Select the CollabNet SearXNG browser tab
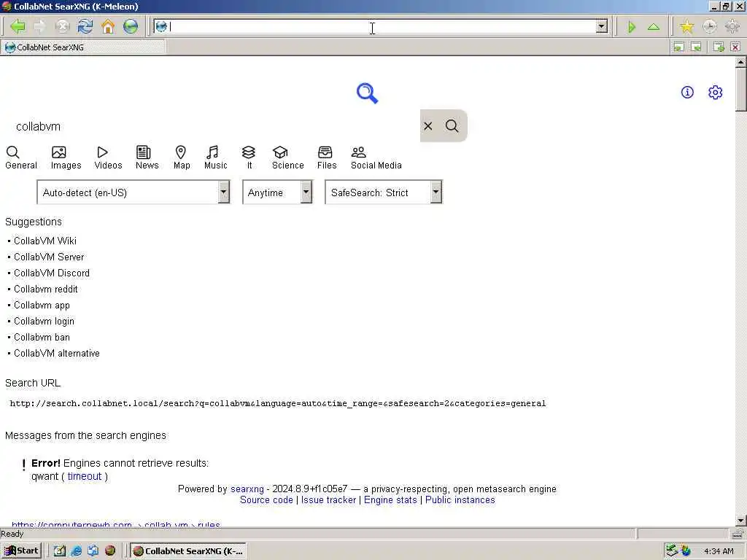The width and height of the screenshot is (747, 560). click(x=83, y=47)
